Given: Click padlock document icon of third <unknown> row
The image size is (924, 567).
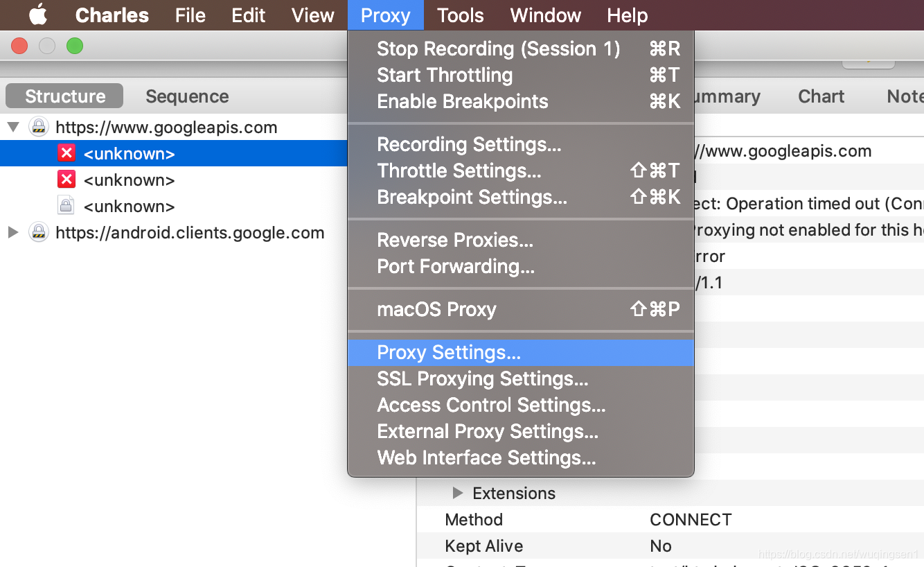Looking at the screenshot, I should [66, 206].
